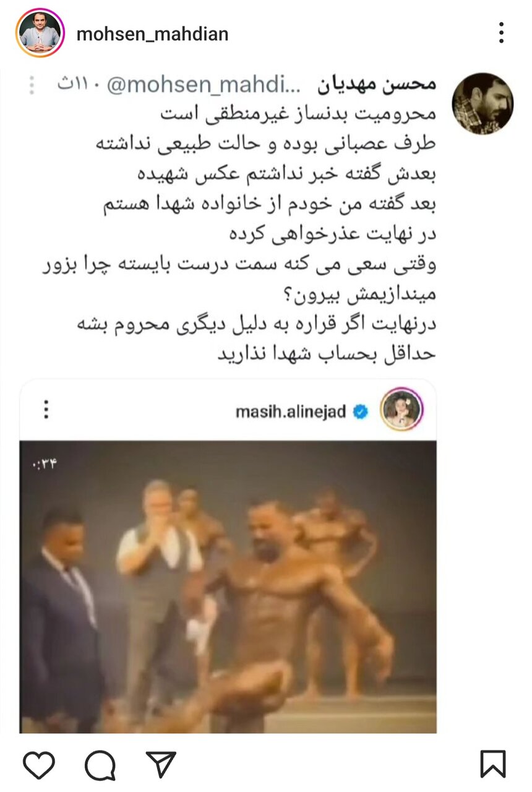
Task: Click the tweet's time-ago stamp
Action: [x=79, y=85]
